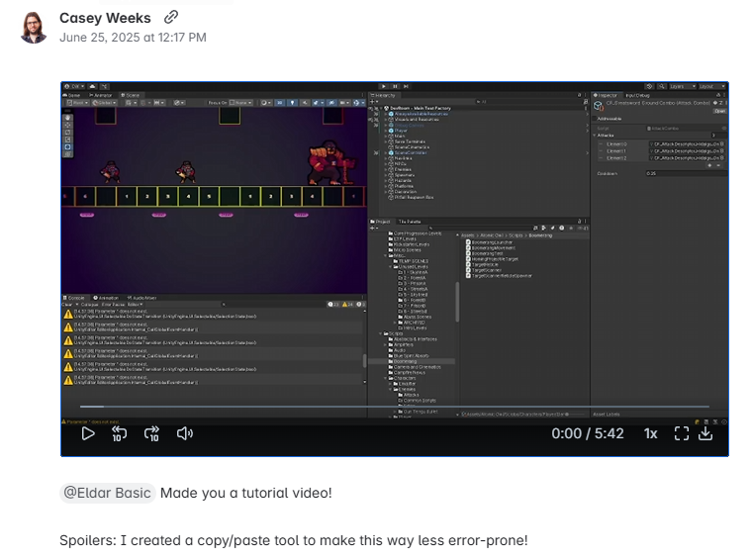Enter fullscreen video mode
Viewport: 751px width, 560px height.
[681, 433]
